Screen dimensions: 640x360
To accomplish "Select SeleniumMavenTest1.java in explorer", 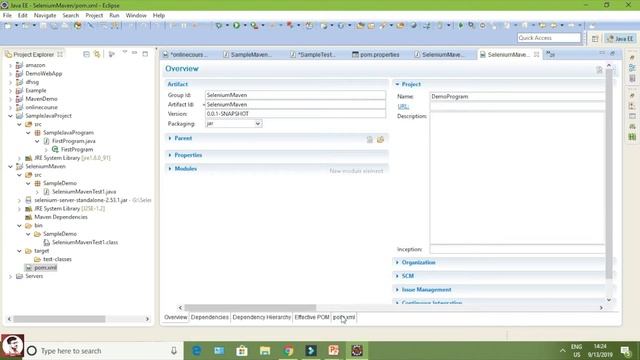I will pyautogui.click(x=84, y=191).
